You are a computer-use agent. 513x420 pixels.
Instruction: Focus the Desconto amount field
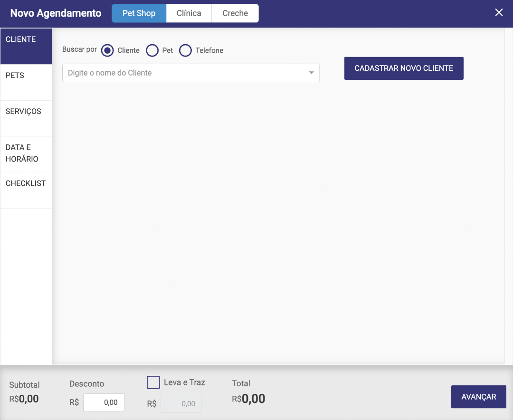click(x=104, y=402)
